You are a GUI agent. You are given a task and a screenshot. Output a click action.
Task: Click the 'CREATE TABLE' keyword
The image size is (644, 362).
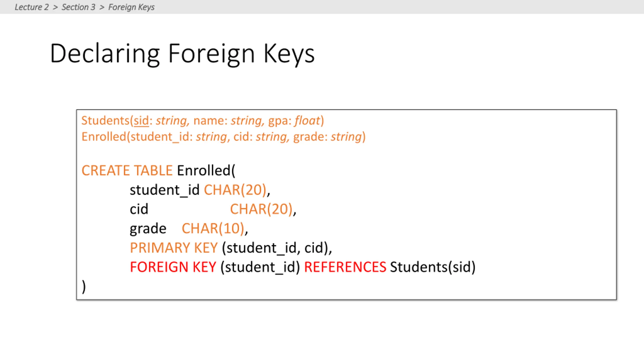point(127,170)
